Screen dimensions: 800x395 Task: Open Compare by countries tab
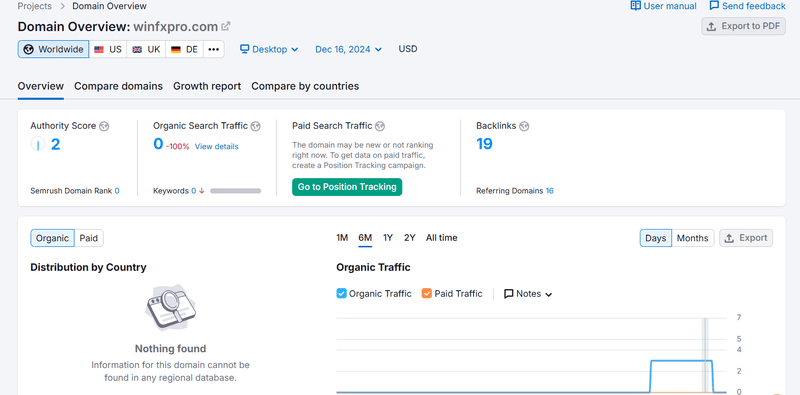click(x=305, y=86)
